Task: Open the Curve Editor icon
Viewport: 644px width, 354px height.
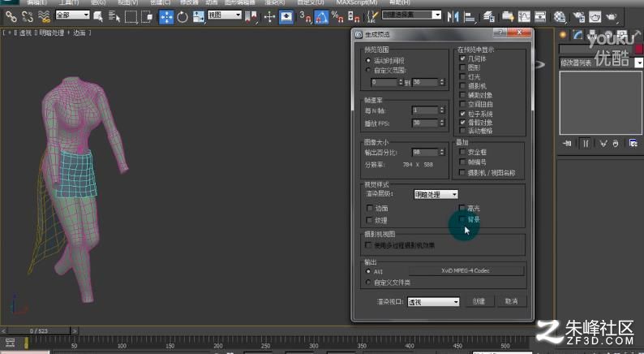Action: (x=524, y=17)
